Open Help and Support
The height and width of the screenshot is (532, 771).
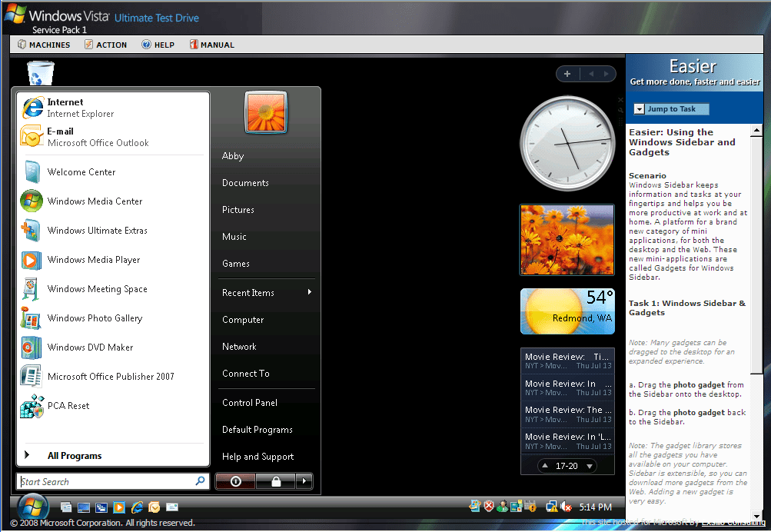coord(266,457)
